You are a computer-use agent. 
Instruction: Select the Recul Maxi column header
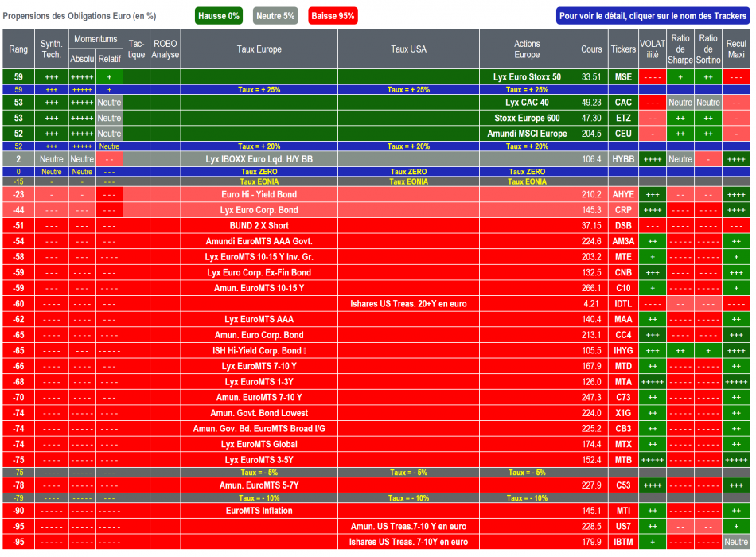[736, 49]
